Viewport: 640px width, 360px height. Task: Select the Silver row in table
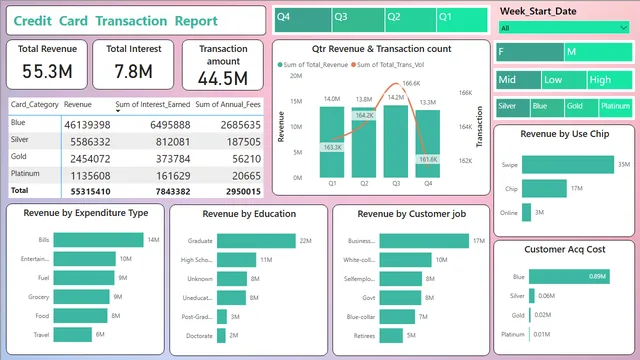(x=136, y=141)
